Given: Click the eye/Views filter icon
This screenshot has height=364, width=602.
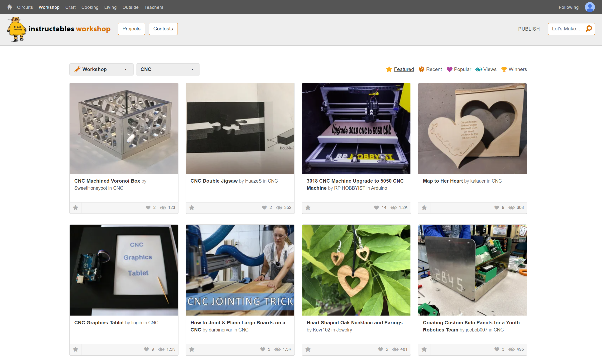Looking at the screenshot, I should coord(479,69).
